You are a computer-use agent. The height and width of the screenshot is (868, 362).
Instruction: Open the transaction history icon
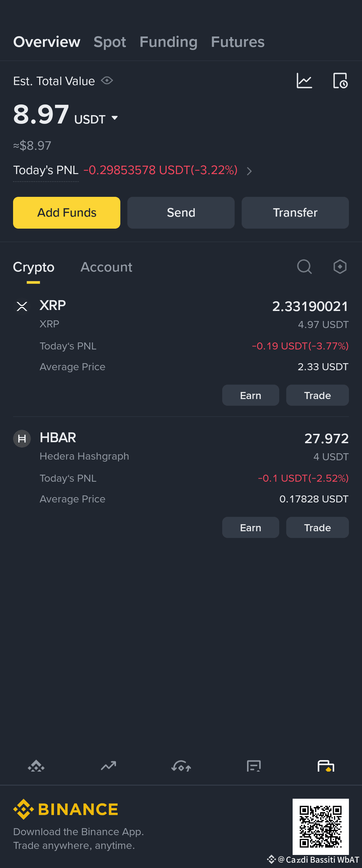tap(340, 81)
